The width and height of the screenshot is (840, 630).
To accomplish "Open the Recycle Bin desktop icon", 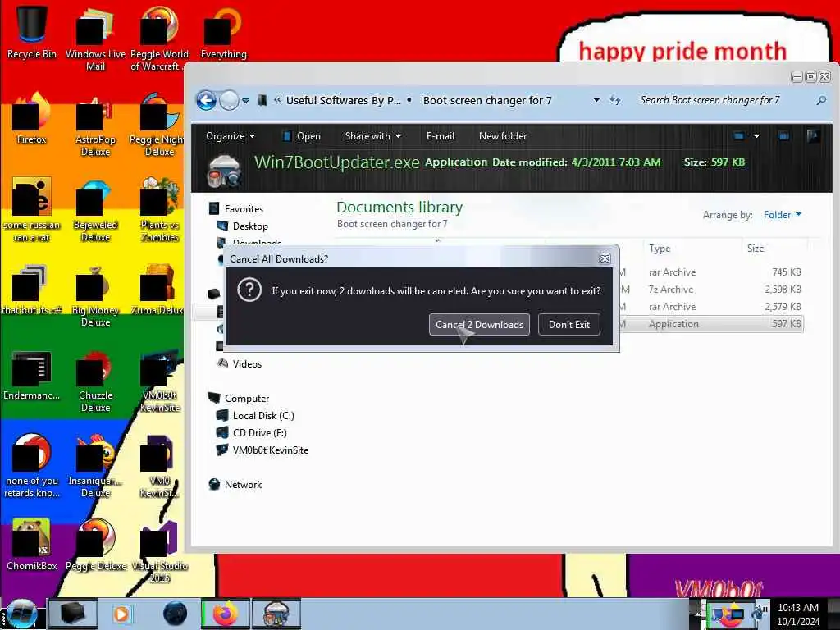I will [32, 31].
